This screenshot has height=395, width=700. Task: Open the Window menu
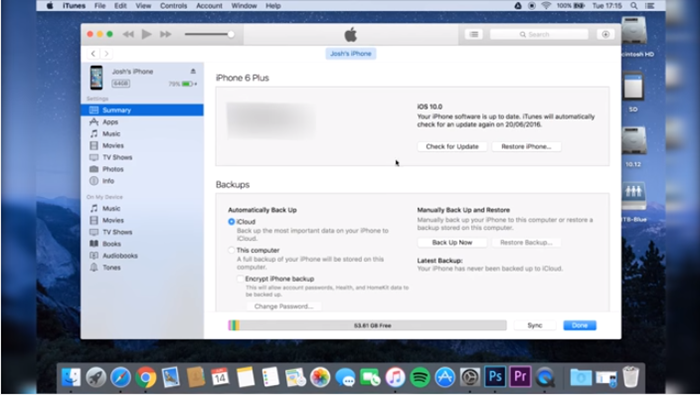coord(244,6)
